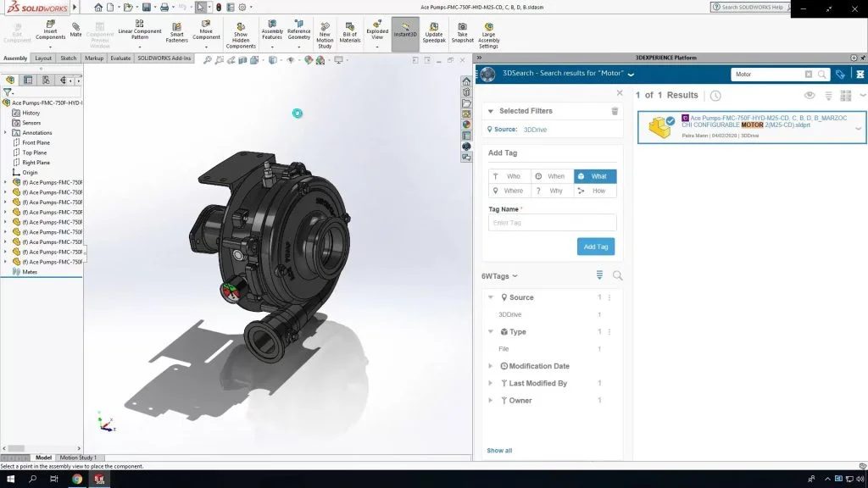Click the Show all link

pos(499,451)
